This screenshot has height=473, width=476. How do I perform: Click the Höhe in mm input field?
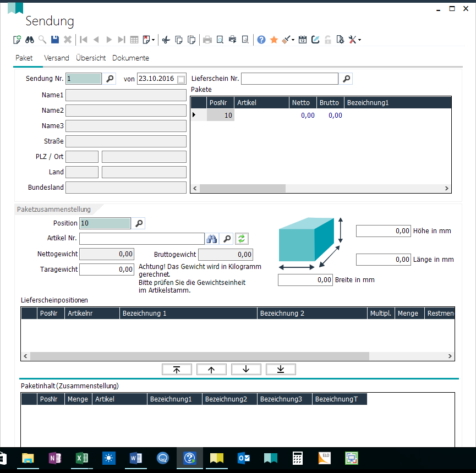[384, 231]
